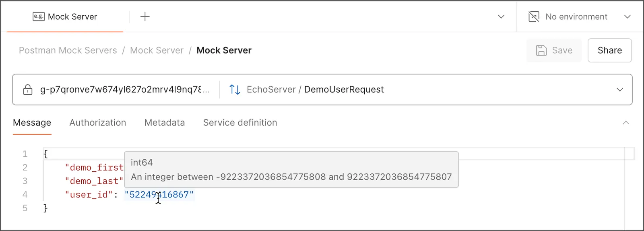The width and height of the screenshot is (644, 231).
Task: Click the "user_id" key in editor
Action: click(x=89, y=195)
